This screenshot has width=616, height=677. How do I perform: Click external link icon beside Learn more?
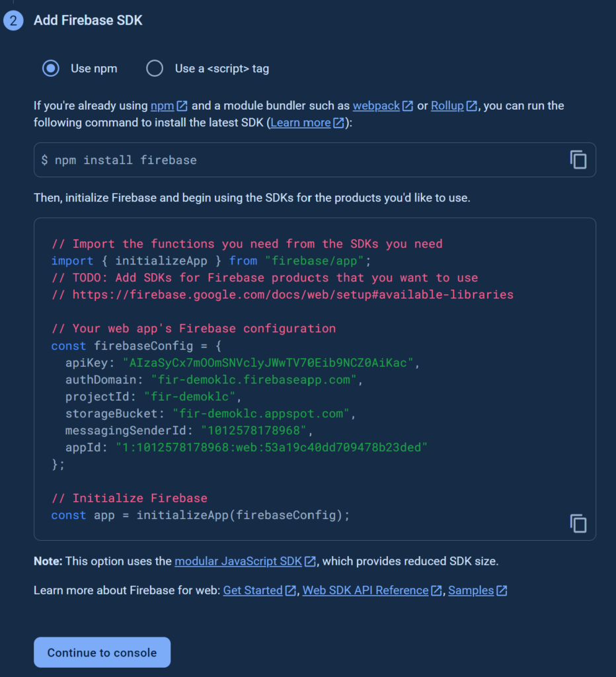click(338, 123)
